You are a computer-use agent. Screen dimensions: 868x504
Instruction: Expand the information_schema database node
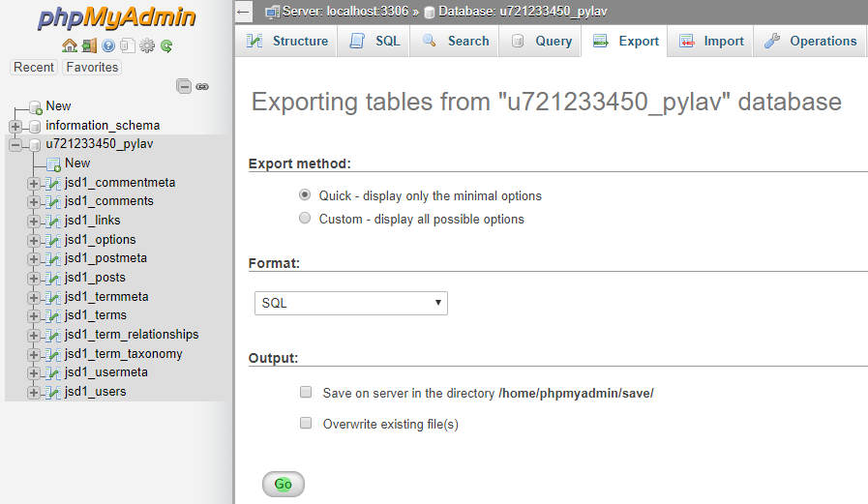tap(15, 126)
